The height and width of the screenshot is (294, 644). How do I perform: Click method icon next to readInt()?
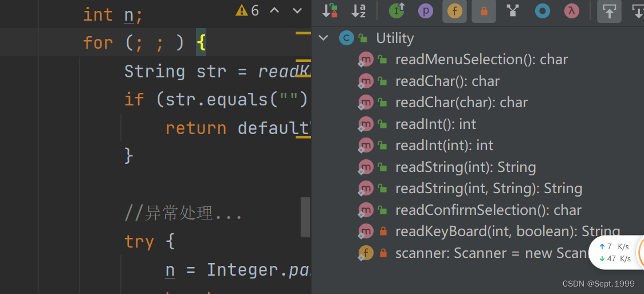coord(366,124)
